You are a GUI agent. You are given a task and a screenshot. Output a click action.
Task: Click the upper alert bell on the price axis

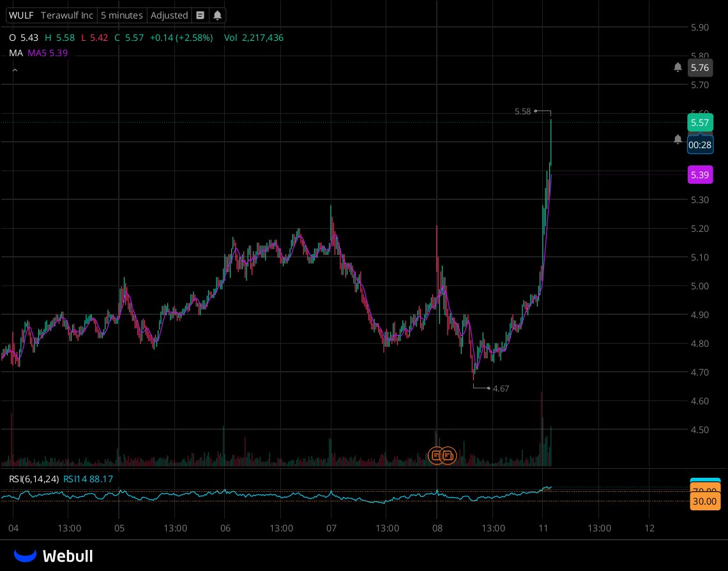click(678, 66)
